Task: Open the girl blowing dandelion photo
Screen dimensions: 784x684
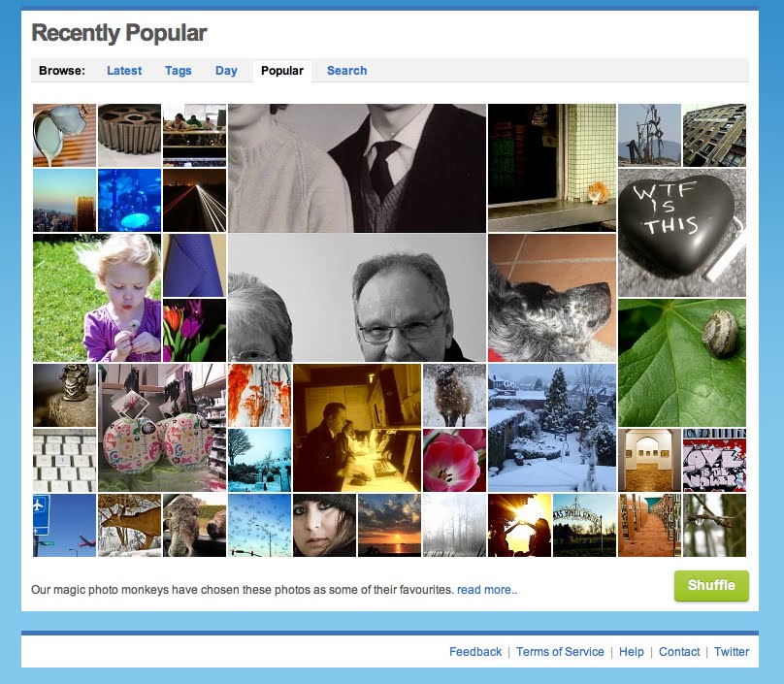Action: (x=97, y=298)
